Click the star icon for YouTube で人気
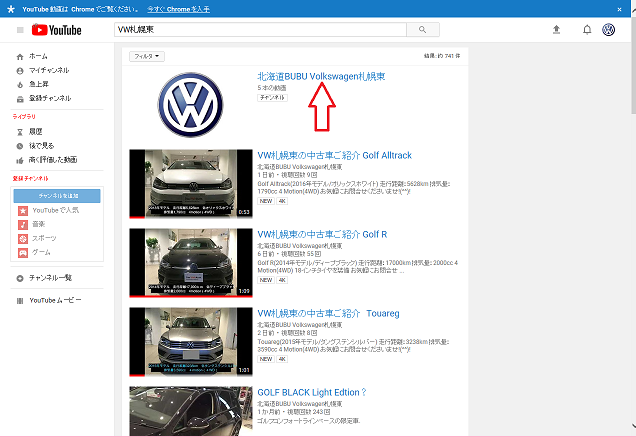 23,210
